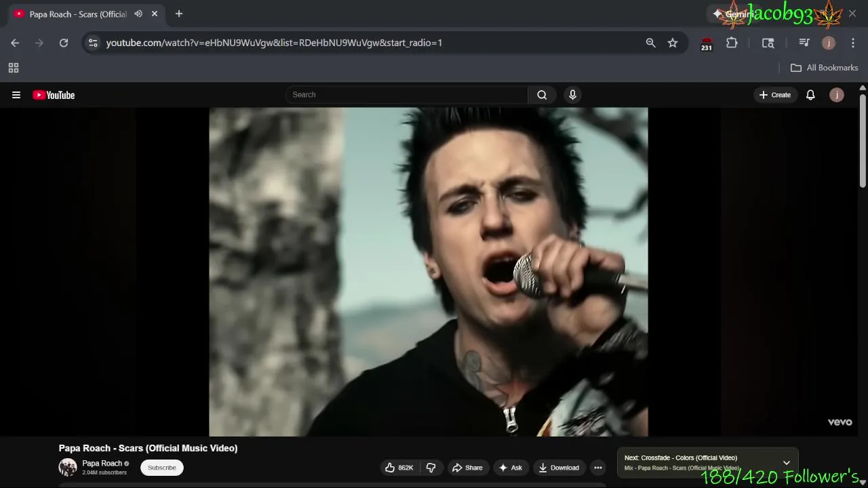Viewport: 868px width, 488px height.
Task: Open the zoom magnifier icon in address bar
Action: tap(650, 43)
